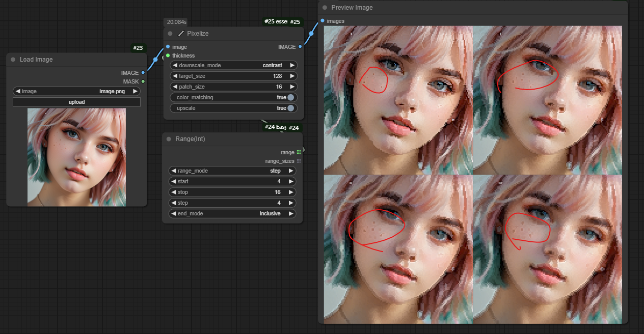Click the top-left pixelized preview image
Viewport: 644px width, 334px height.
(x=398, y=100)
